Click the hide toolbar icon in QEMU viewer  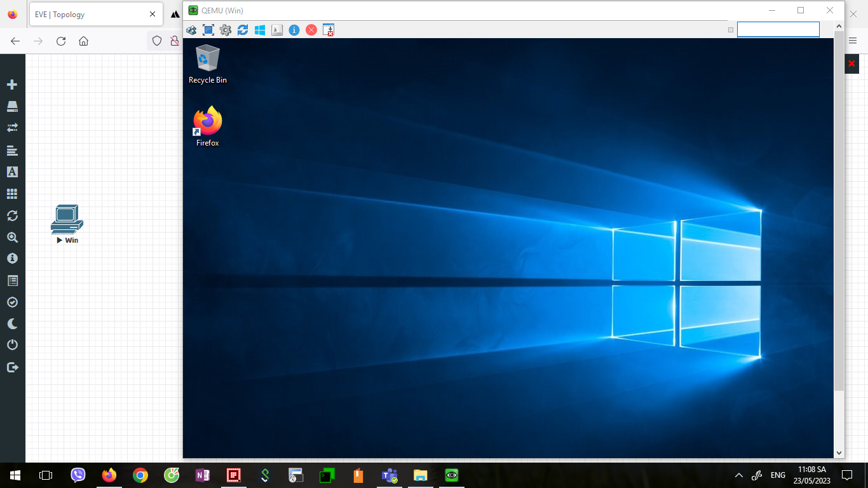[329, 30]
